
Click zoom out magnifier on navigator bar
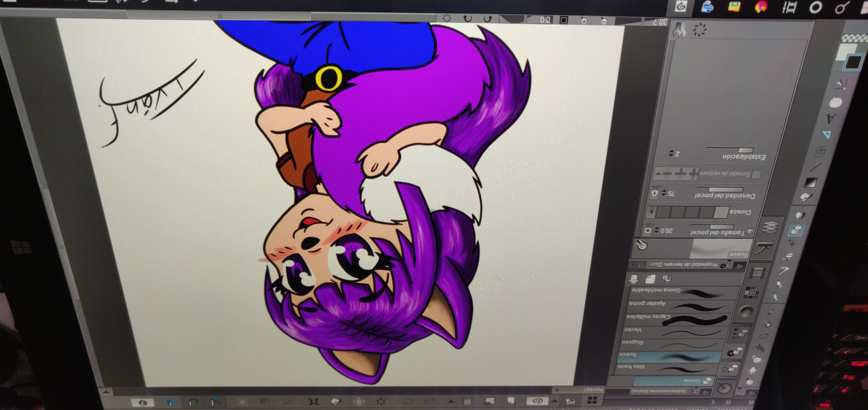point(604,21)
